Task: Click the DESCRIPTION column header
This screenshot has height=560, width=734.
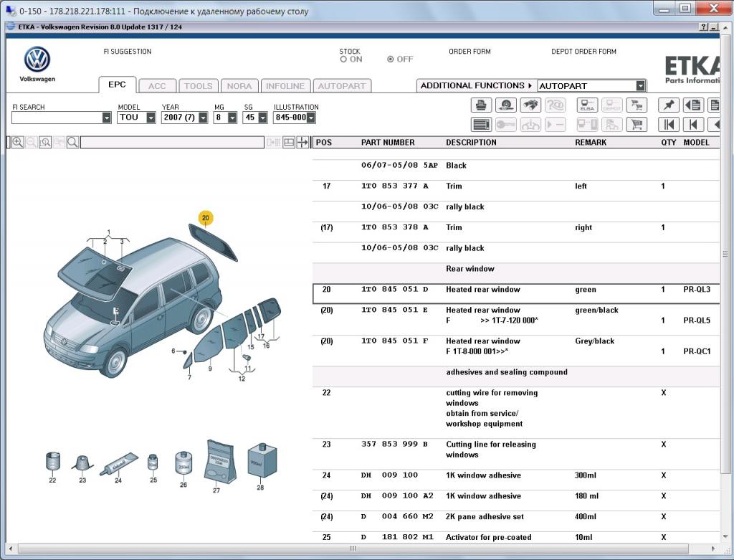Action: 471,143
